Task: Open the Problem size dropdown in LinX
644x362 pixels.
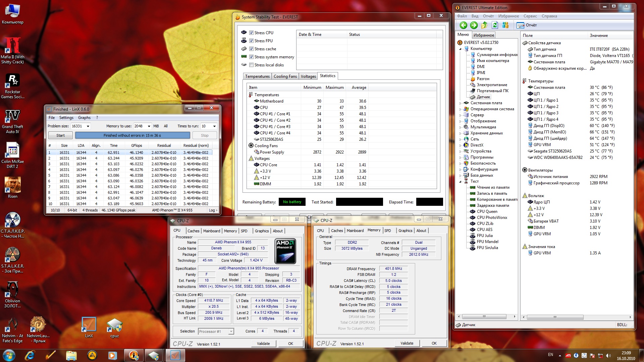Action: pos(88,126)
